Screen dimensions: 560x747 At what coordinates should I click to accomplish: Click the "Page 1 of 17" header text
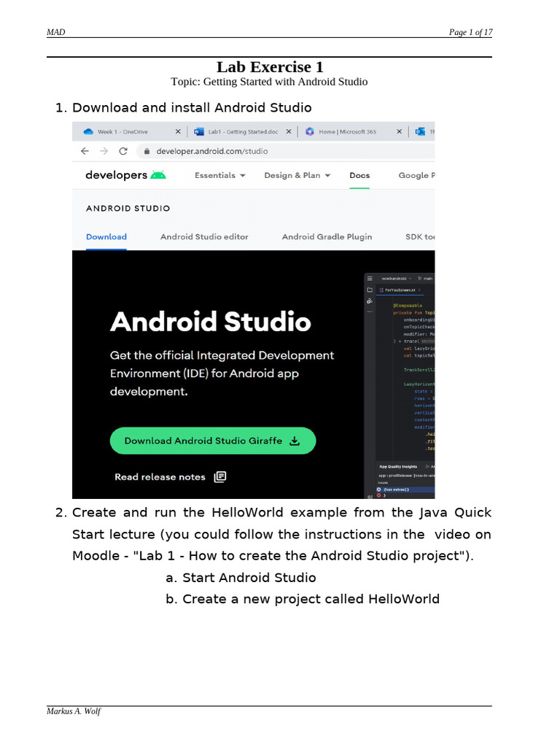click(x=470, y=32)
